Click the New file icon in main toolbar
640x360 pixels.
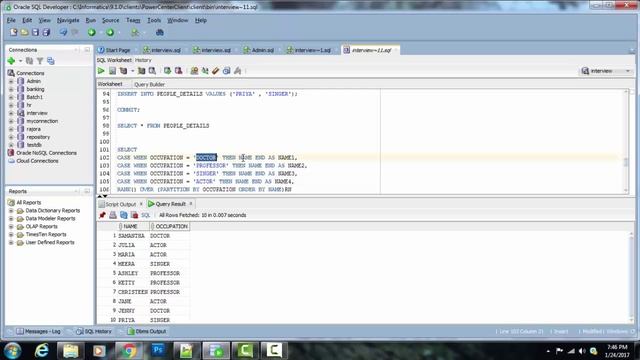click(13, 32)
